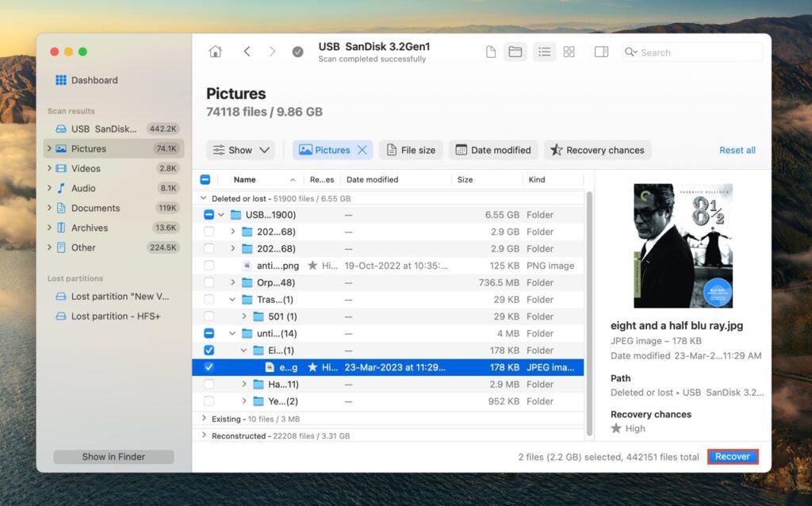
Task: Open the Show filter dropdown
Action: (240, 149)
